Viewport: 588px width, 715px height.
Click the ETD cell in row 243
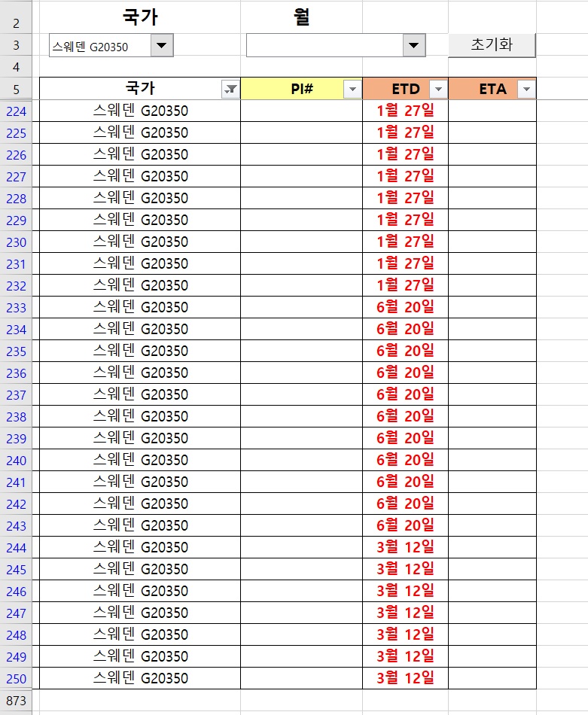pos(406,525)
